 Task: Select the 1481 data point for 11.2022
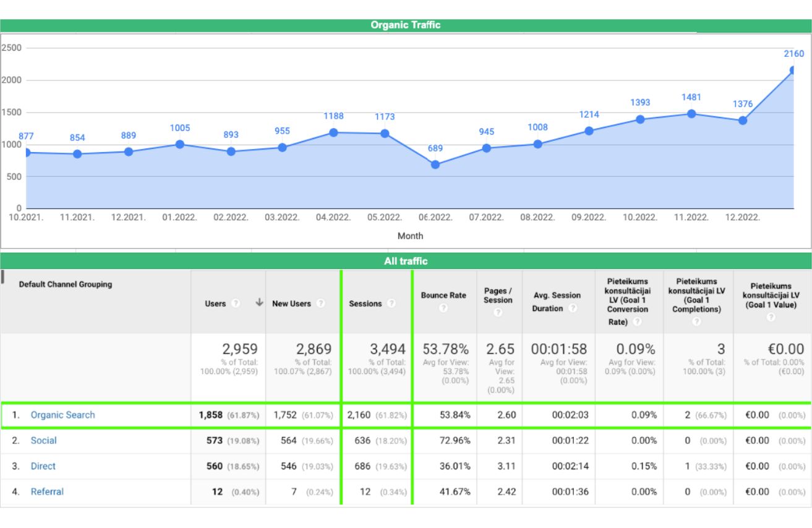click(691, 114)
